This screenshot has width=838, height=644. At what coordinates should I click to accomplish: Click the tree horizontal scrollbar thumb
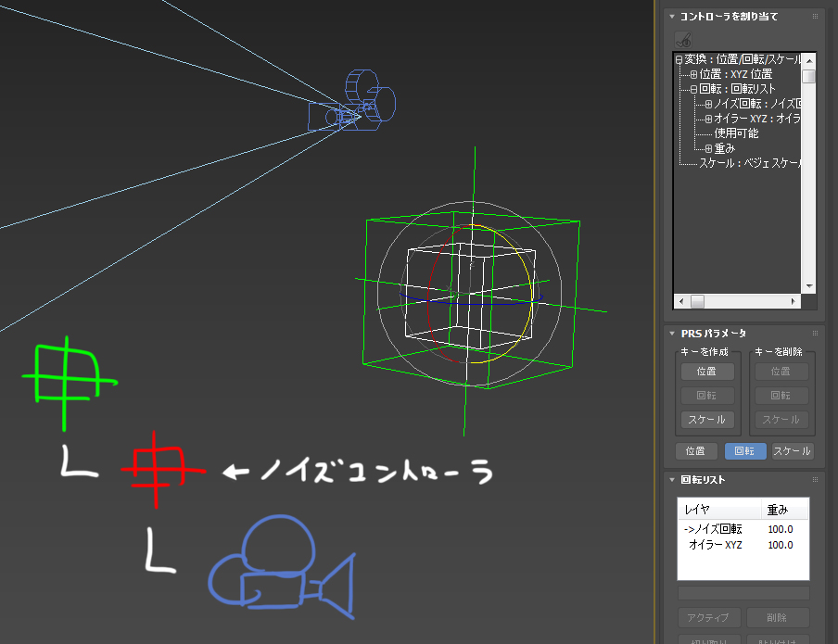697,301
